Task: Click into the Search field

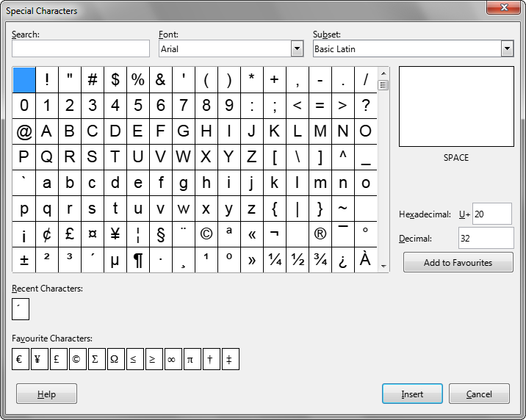Action: click(81, 49)
